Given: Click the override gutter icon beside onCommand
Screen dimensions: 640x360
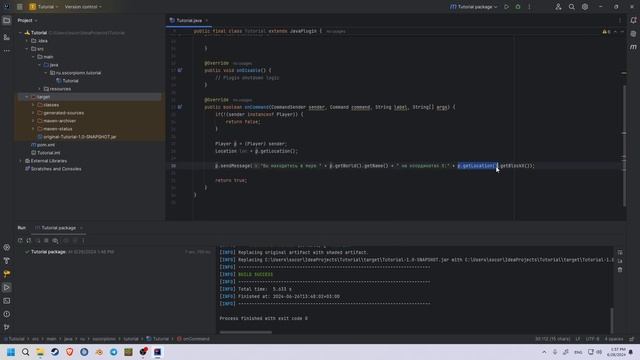Looking at the screenshot, I should point(180,107).
